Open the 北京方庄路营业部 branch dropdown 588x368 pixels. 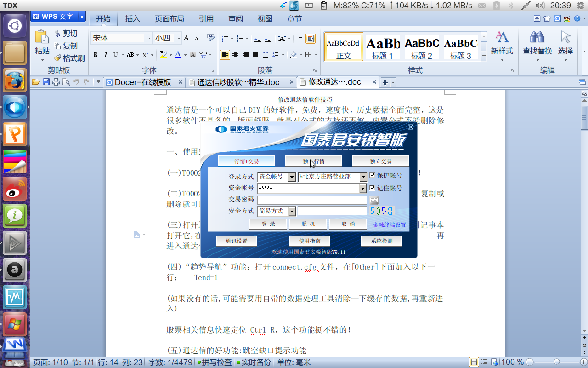pyautogui.click(x=363, y=177)
